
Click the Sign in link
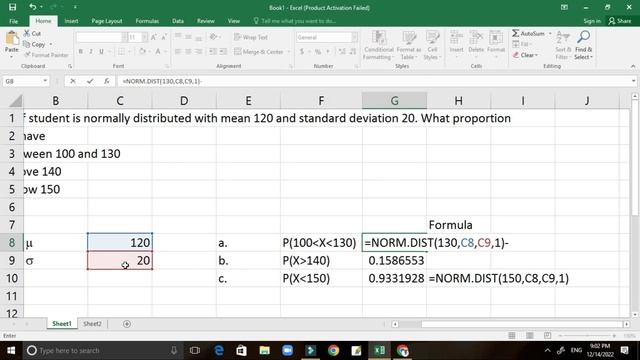coord(591,21)
